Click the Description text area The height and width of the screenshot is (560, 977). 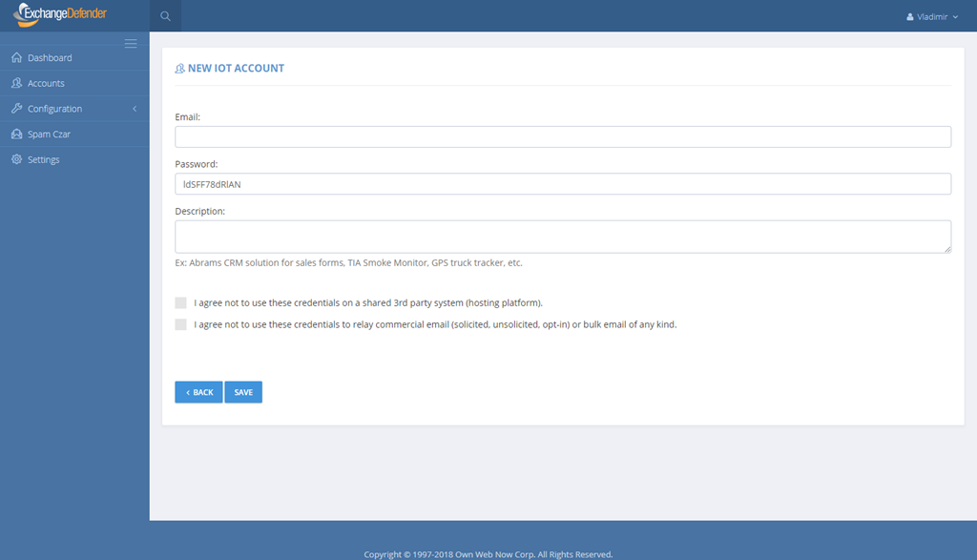click(563, 237)
